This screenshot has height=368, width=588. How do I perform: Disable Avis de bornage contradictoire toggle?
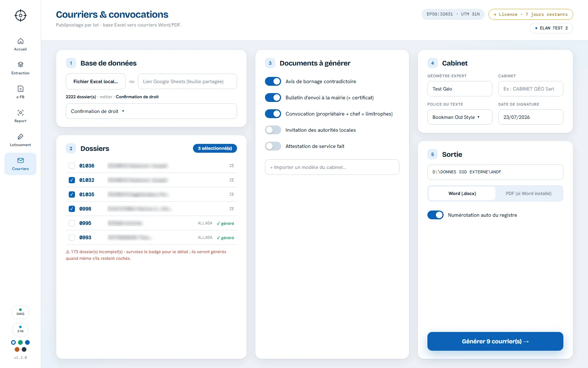[x=273, y=81]
